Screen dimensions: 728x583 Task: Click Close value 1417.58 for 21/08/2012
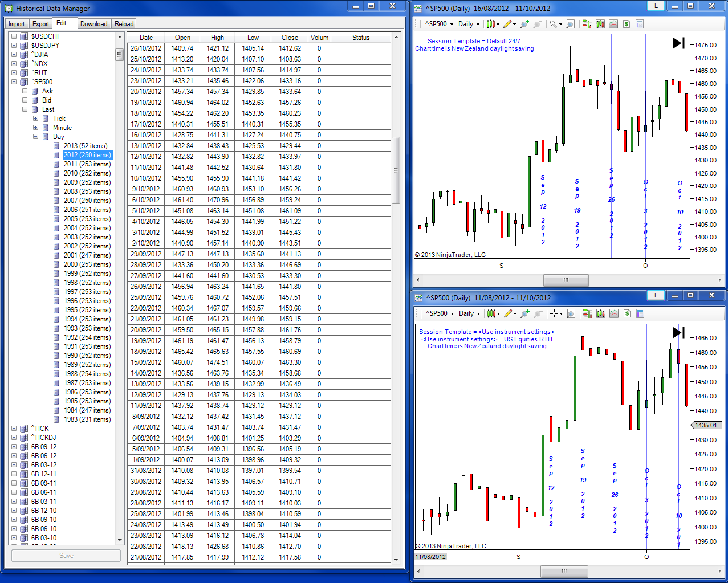point(290,557)
